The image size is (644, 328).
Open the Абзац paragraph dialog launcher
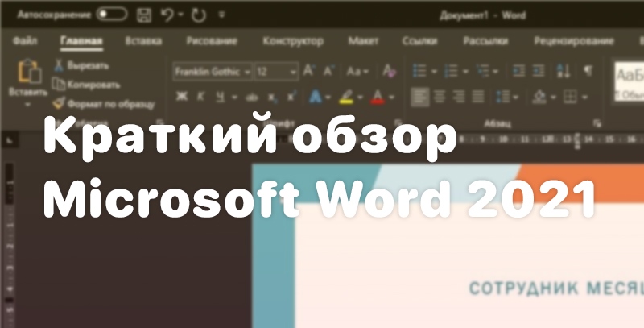point(597,122)
